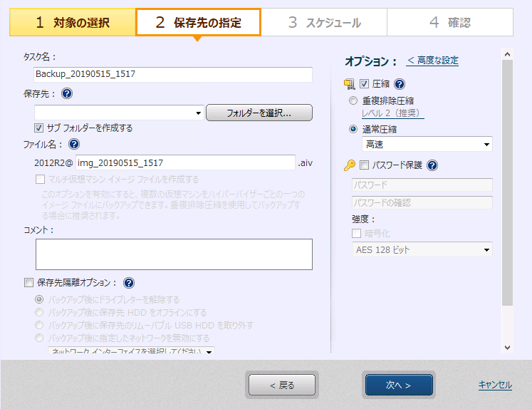Click the vertical scrollbar down arrow
Image resolution: width=532 pixels, height=409 pixels.
pos(507,347)
